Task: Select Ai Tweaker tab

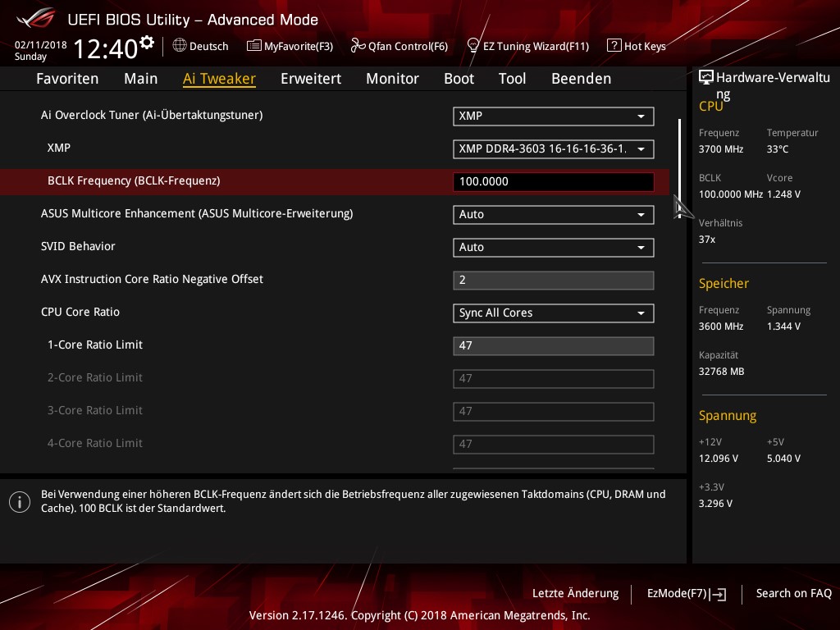Action: (x=219, y=79)
